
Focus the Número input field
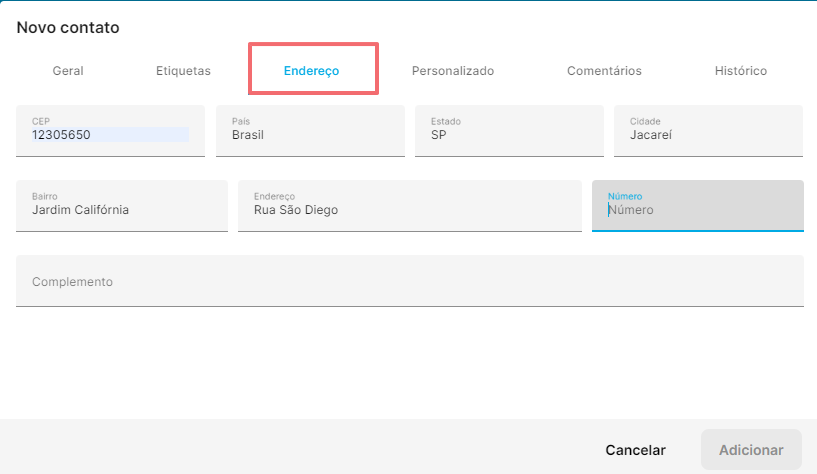pos(698,206)
